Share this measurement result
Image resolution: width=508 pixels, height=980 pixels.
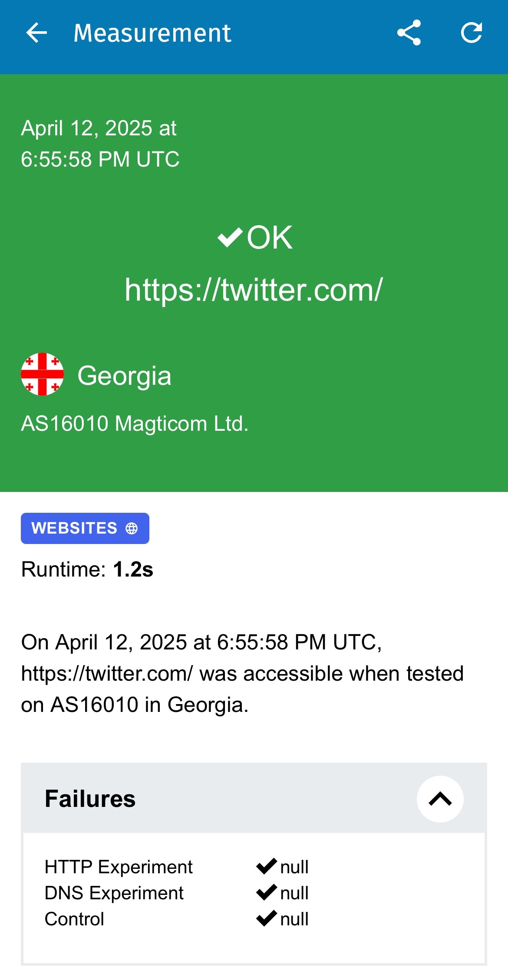[x=409, y=33]
